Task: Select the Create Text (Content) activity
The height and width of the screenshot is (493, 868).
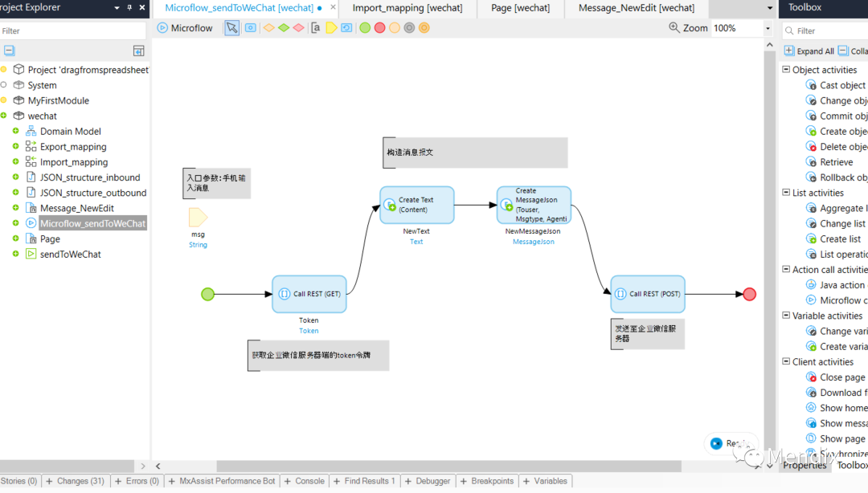Action: (x=417, y=205)
